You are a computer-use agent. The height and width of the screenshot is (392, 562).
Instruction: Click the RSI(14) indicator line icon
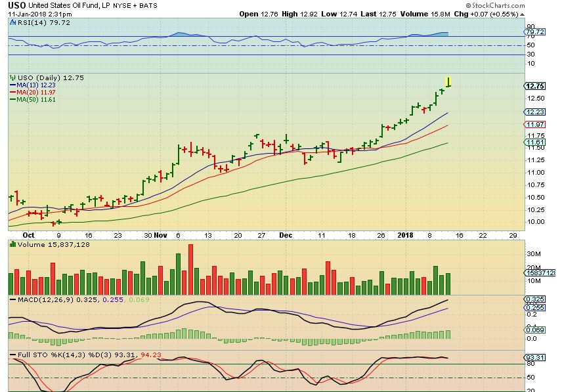coord(13,22)
